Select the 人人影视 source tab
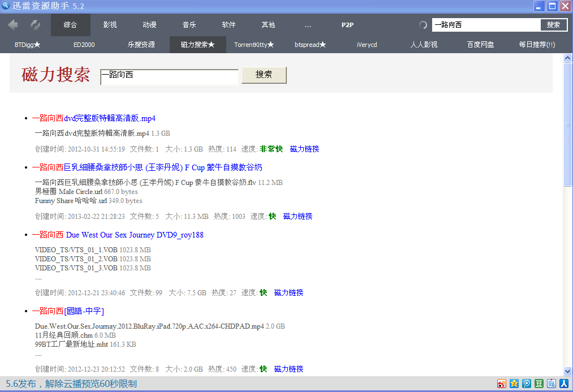 424,45
